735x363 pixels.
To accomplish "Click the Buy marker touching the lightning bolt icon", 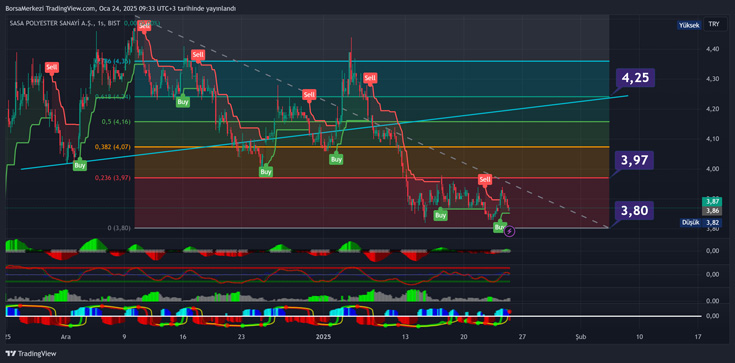I will [x=499, y=227].
